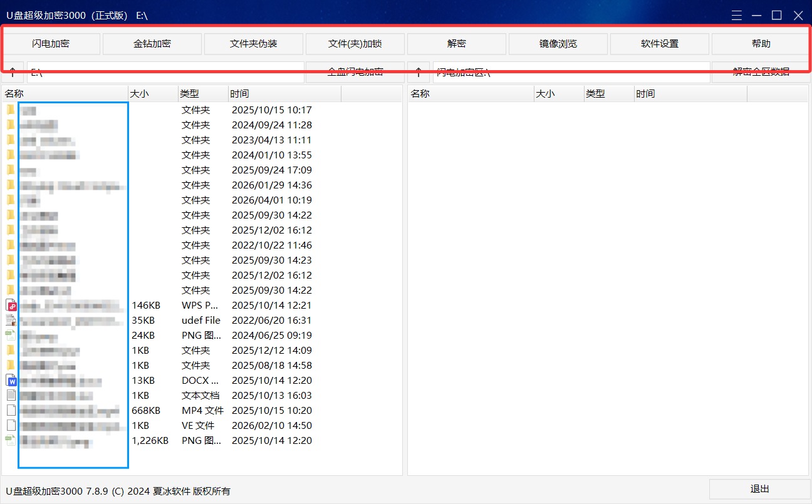Select the folder icon dated 2025/09/24 17:09
Image resolution: width=812 pixels, height=504 pixels.
point(11,170)
